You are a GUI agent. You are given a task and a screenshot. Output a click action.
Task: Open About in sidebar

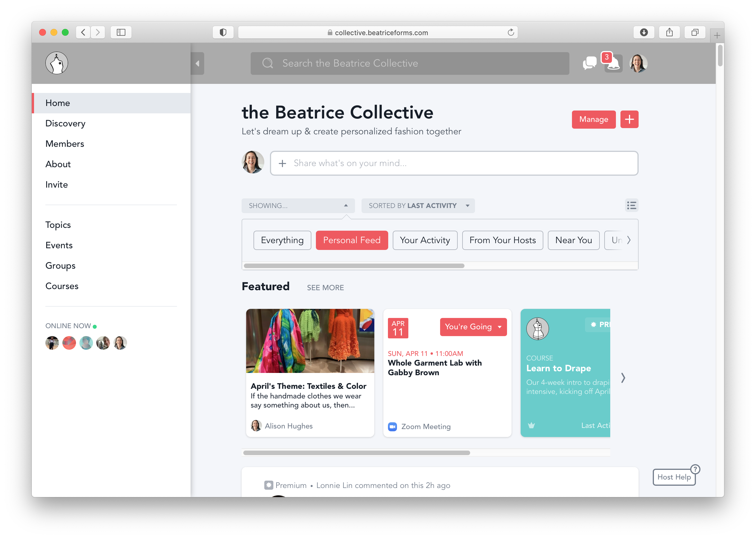pos(111,164)
